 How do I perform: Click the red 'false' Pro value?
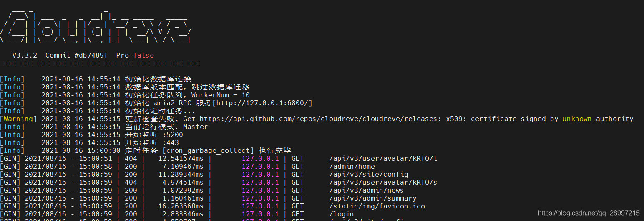[143, 56]
